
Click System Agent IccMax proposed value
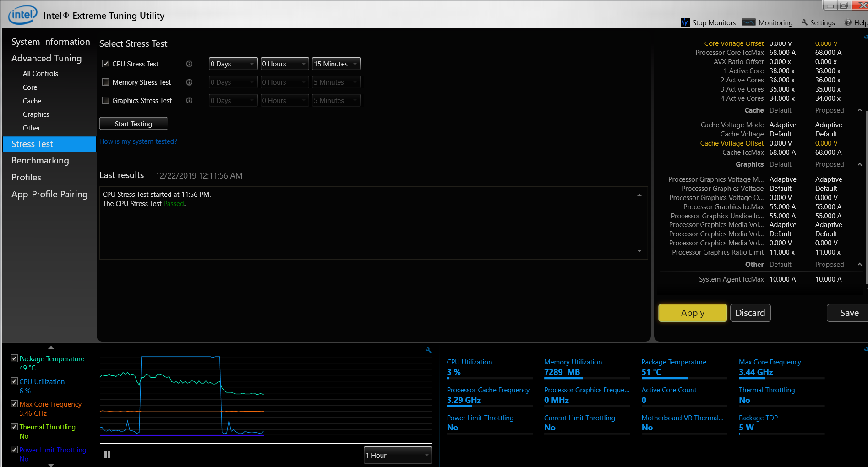click(828, 279)
